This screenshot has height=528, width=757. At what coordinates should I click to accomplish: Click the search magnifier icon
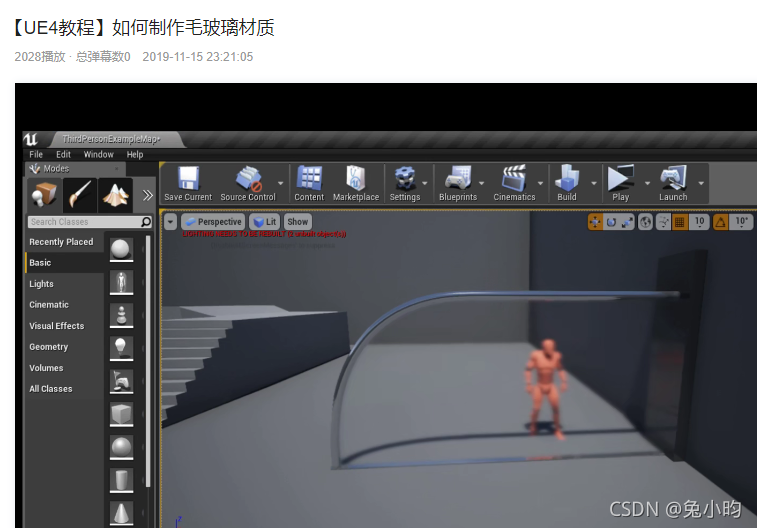coord(146,222)
